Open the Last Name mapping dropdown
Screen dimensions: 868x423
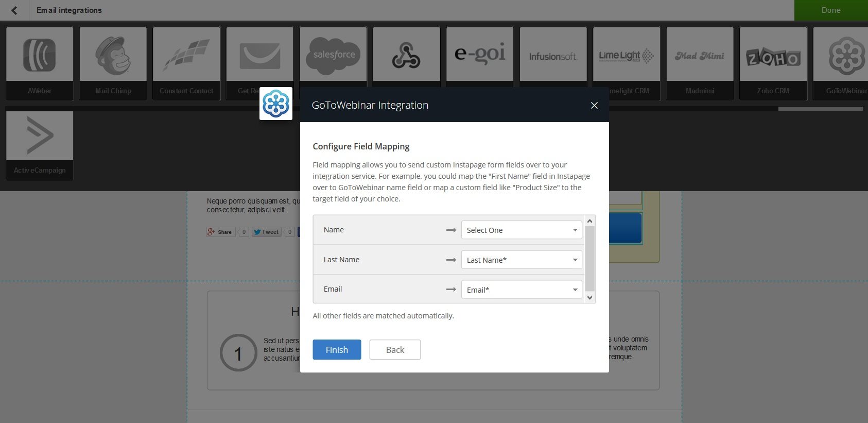coord(522,260)
